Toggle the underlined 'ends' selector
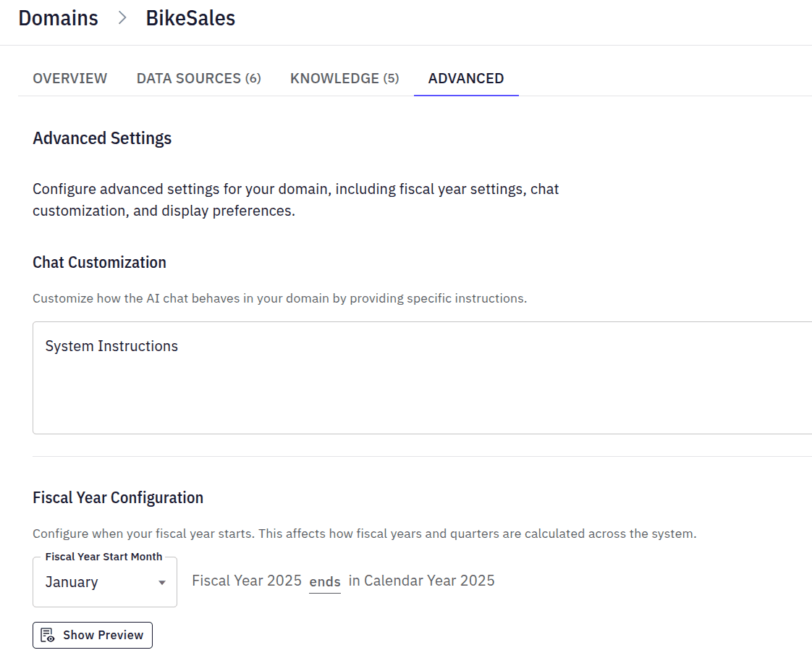Image resolution: width=812 pixels, height=666 pixels. [325, 581]
